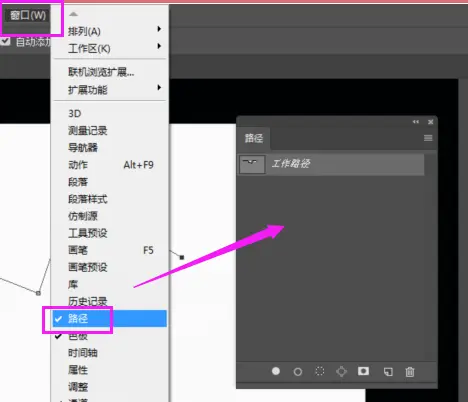The height and width of the screenshot is (402, 468).
Task: Choose 调整 menu item
Action: (x=110, y=387)
